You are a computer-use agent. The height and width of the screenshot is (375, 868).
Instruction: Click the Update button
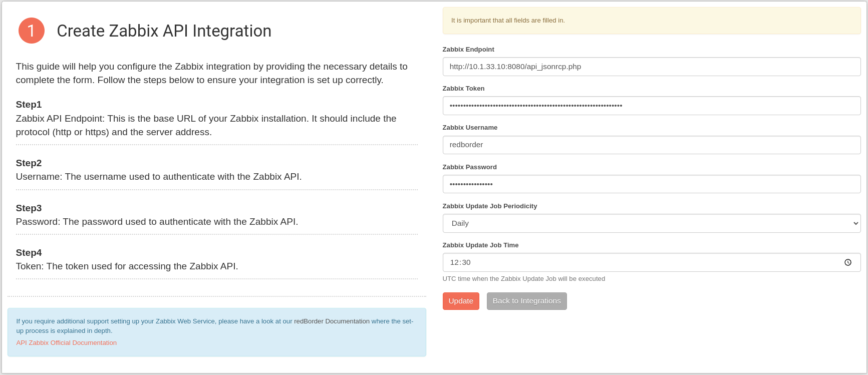point(461,301)
